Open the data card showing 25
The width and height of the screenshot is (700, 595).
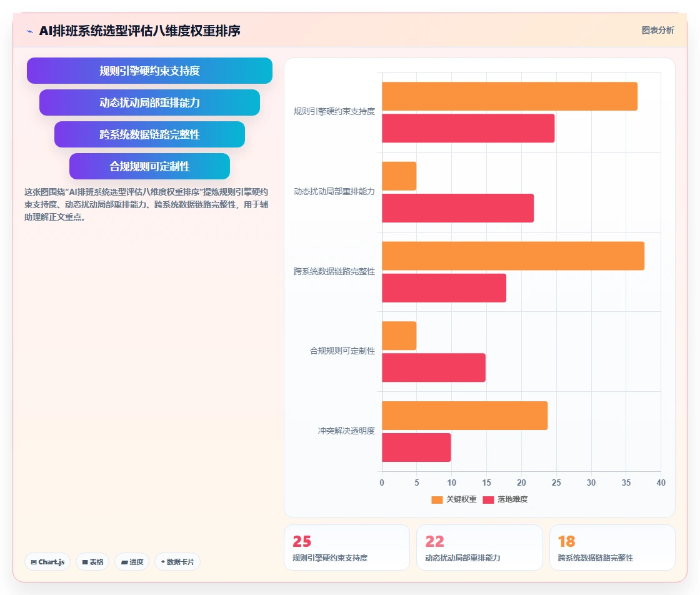point(347,547)
